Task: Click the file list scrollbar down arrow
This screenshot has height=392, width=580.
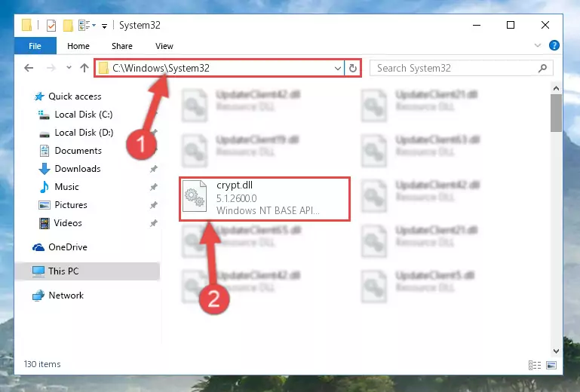Action: (556, 351)
